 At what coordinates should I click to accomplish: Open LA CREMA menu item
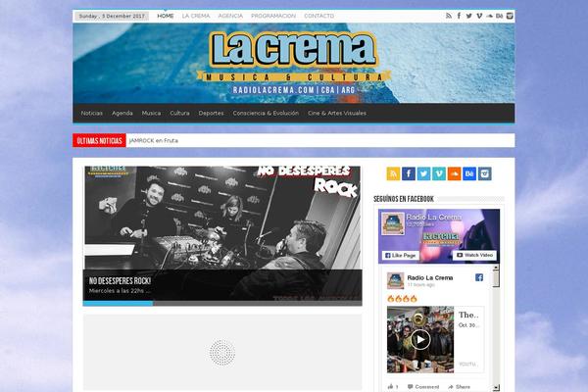click(196, 16)
